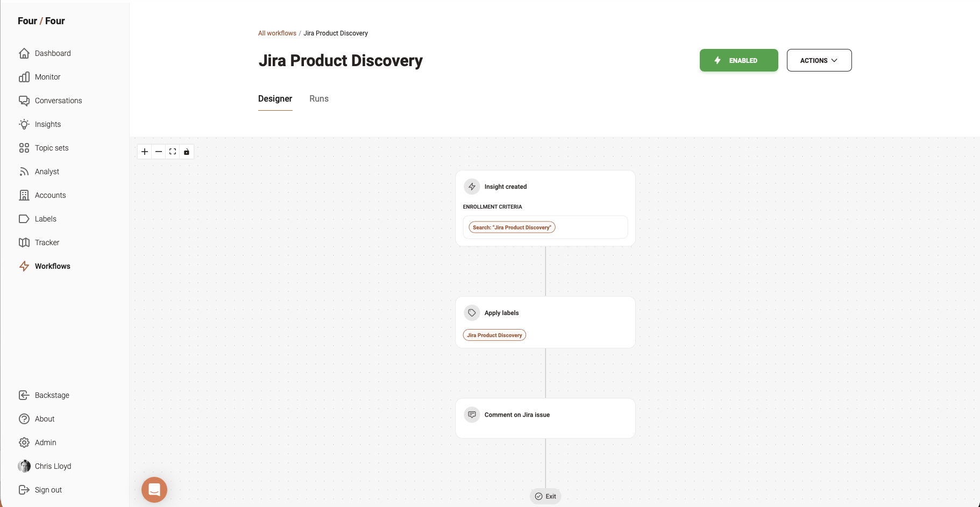Zoom in on the workflow canvas
Viewport: 980px width, 507px height.
(x=145, y=152)
